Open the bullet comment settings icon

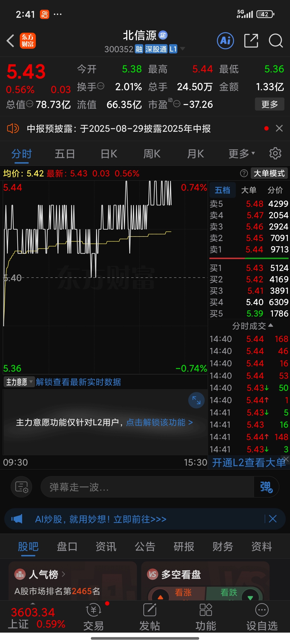tap(21, 487)
